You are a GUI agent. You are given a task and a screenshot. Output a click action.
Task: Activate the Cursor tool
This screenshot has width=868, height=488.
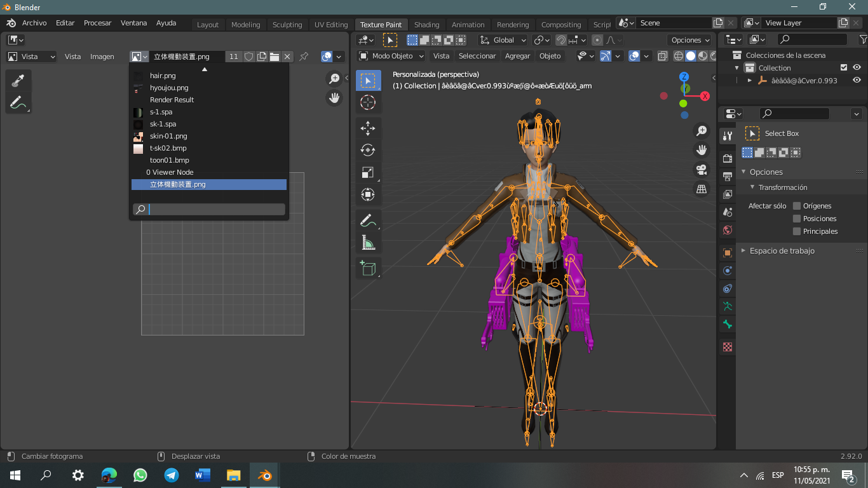pyautogui.click(x=368, y=102)
